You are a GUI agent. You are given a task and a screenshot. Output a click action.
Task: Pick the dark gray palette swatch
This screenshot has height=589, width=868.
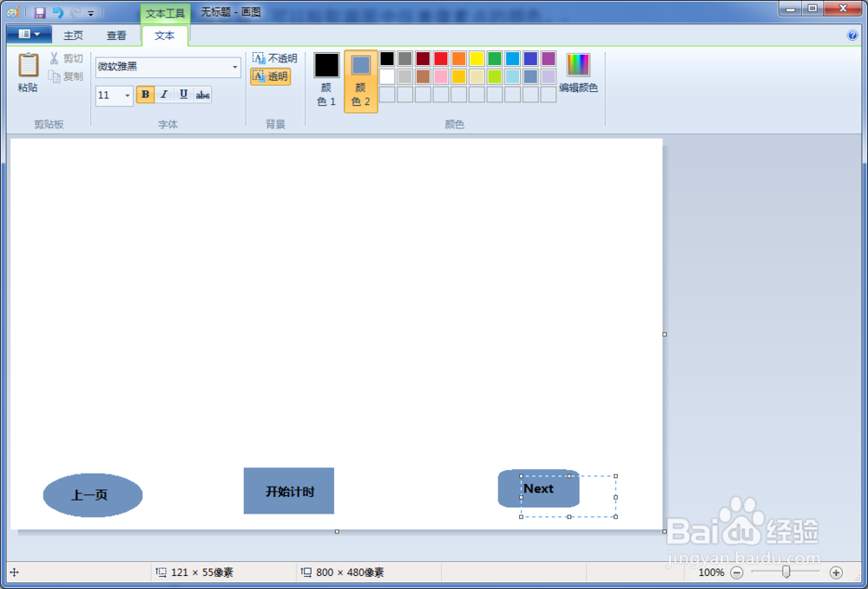click(404, 58)
